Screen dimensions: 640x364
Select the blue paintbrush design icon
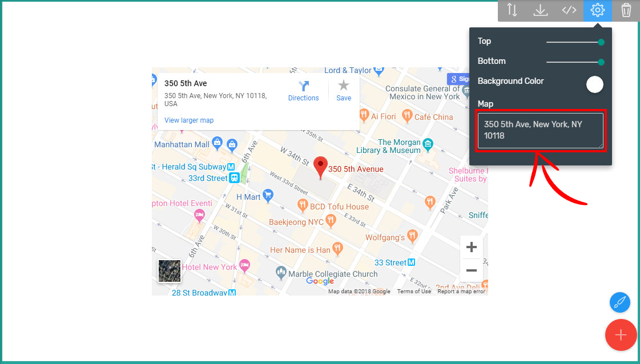[619, 302]
